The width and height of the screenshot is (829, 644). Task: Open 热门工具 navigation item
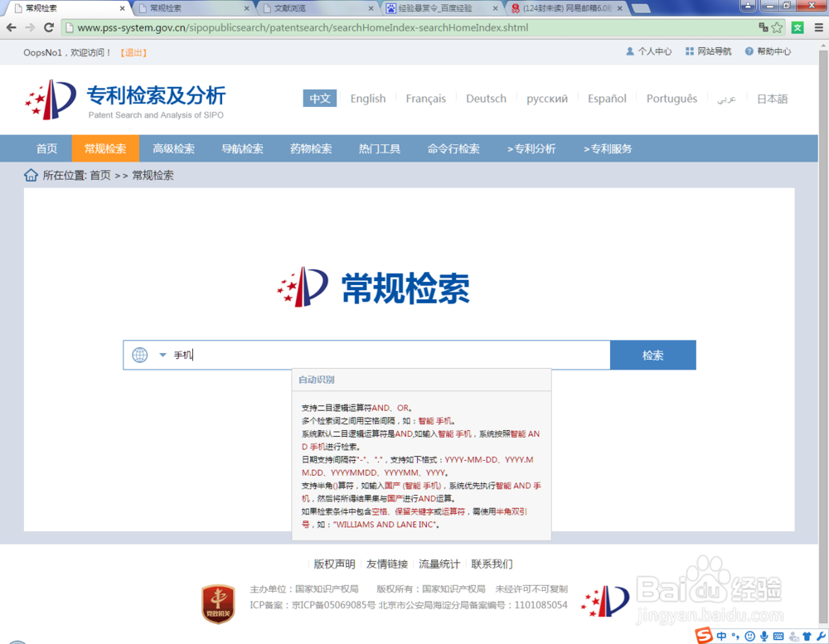click(380, 148)
